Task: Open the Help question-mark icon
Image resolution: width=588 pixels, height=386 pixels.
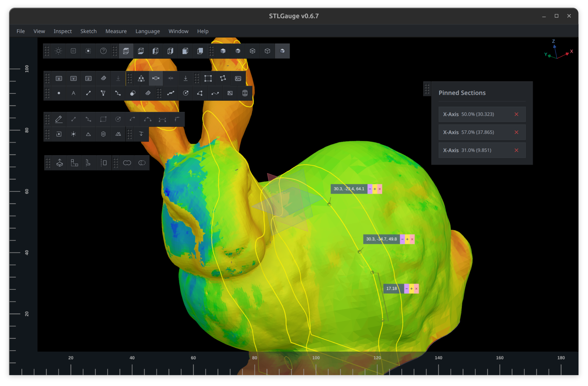Action: click(x=103, y=51)
